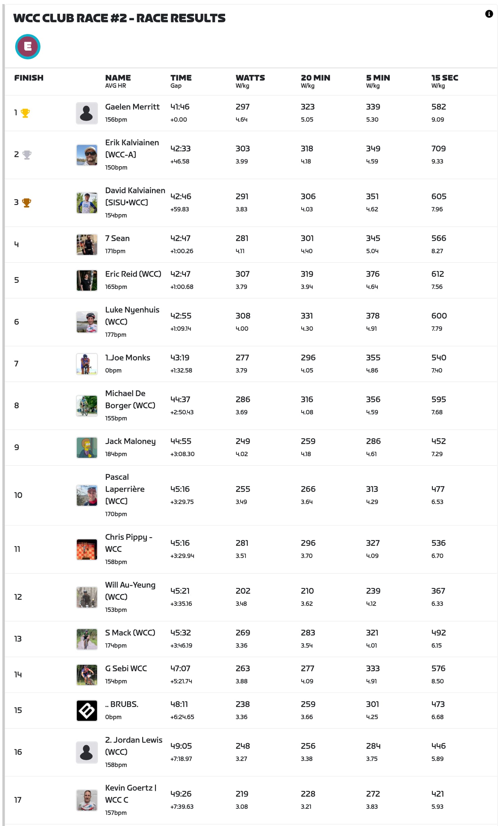Click the bronze trophy for third place

(26, 203)
